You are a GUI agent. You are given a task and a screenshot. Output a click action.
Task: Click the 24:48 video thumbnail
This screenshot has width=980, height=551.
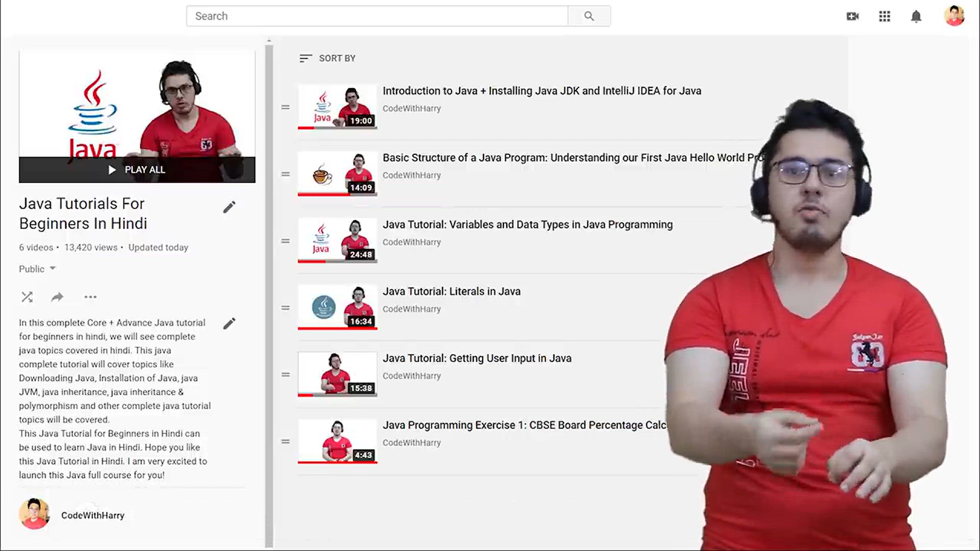coord(337,240)
